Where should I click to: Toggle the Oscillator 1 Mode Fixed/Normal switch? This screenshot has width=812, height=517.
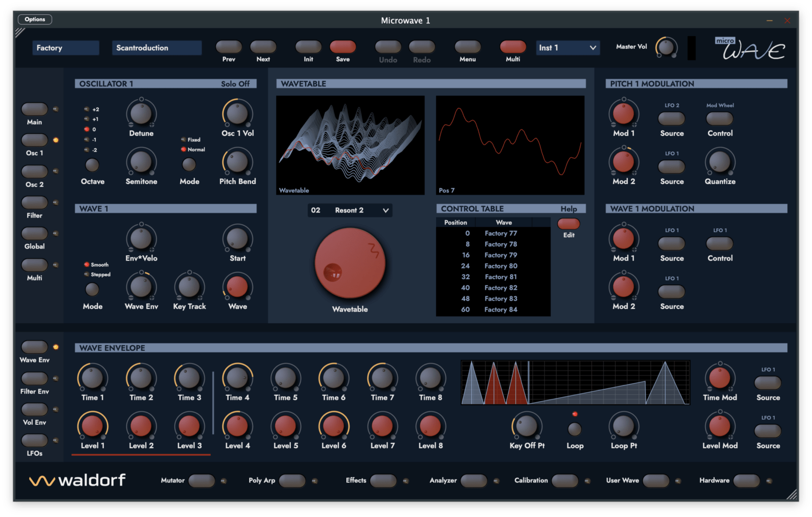tap(189, 164)
